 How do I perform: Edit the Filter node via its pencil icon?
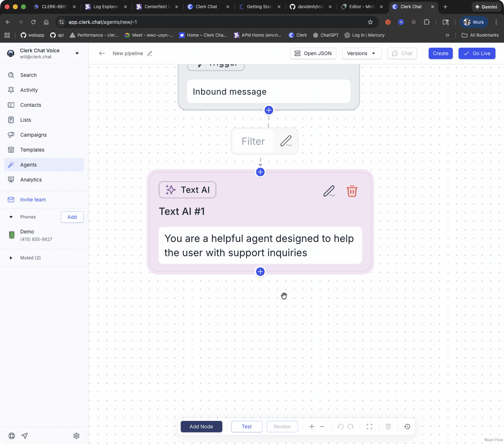pos(286,141)
